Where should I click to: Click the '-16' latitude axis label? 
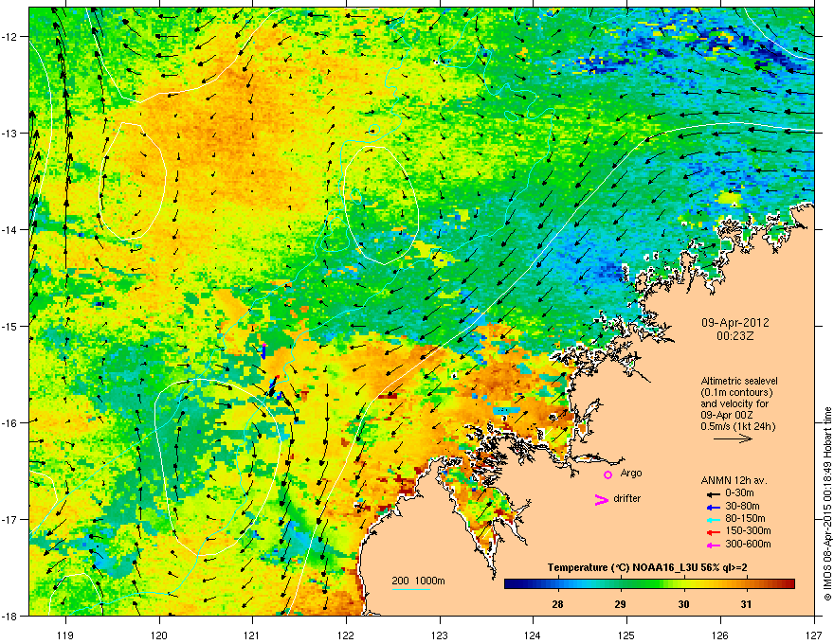click(x=10, y=422)
